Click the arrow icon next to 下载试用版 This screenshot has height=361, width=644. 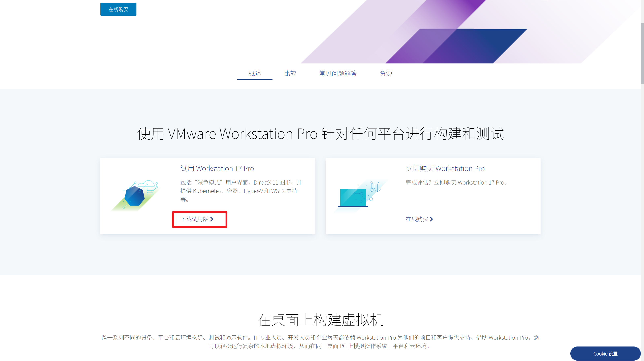click(x=212, y=219)
